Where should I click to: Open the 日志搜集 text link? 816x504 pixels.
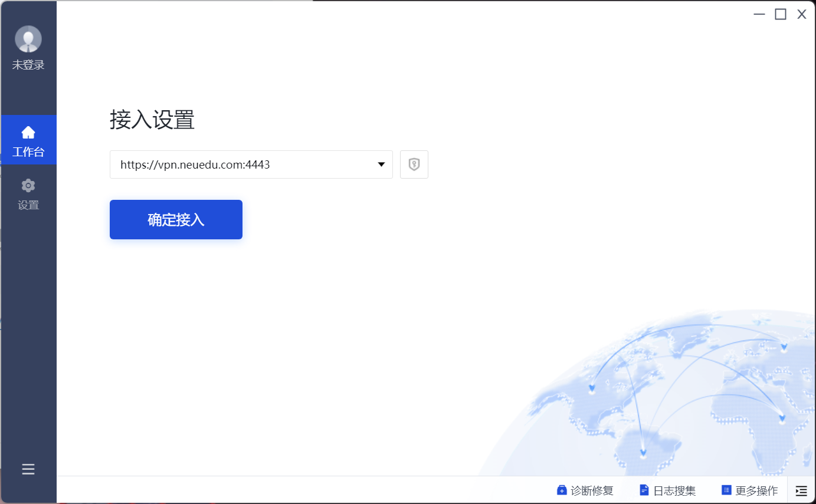tap(674, 490)
